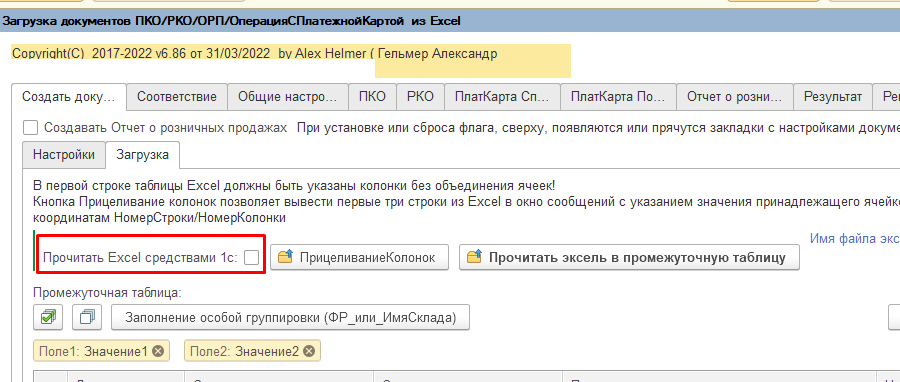Click Заполнение особой группировки button
This screenshot has height=382, width=900.
point(290,317)
